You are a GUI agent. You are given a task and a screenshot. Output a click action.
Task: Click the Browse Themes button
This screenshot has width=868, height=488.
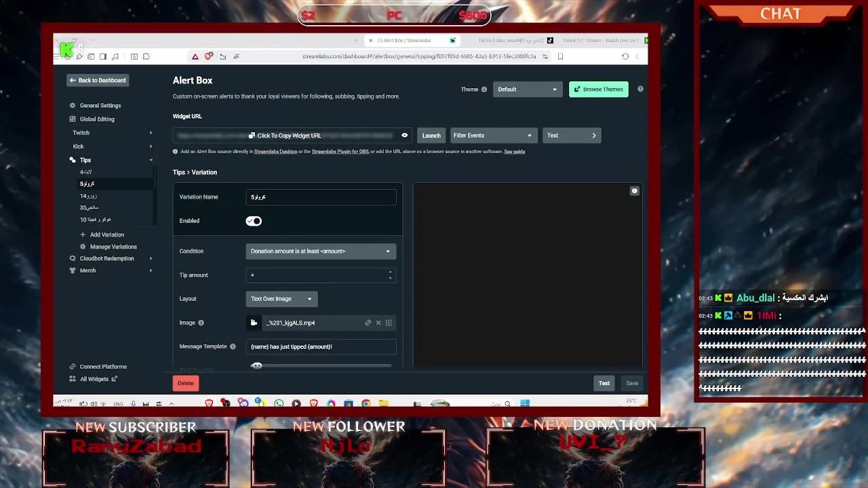tap(599, 89)
